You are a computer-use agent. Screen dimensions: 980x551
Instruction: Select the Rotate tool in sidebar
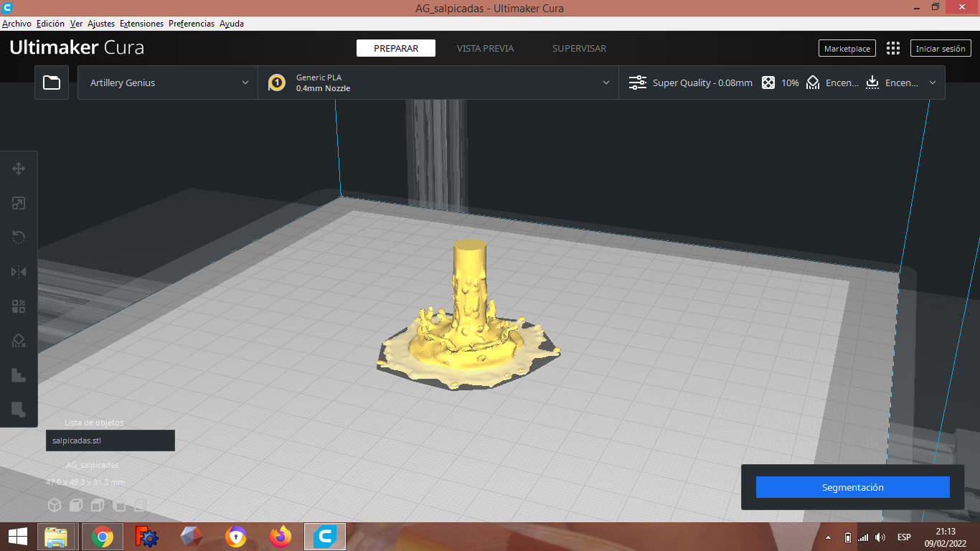click(x=19, y=237)
